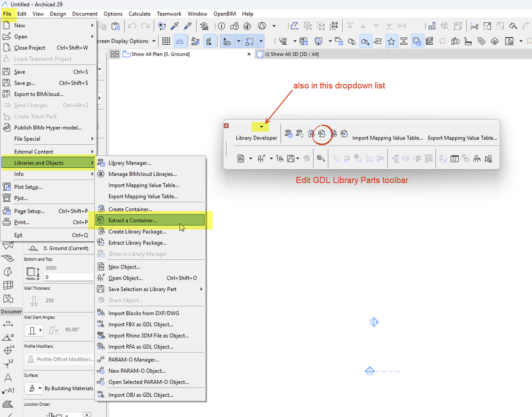Toggle the grid display icon
The image size is (532, 417).
click(x=166, y=42)
